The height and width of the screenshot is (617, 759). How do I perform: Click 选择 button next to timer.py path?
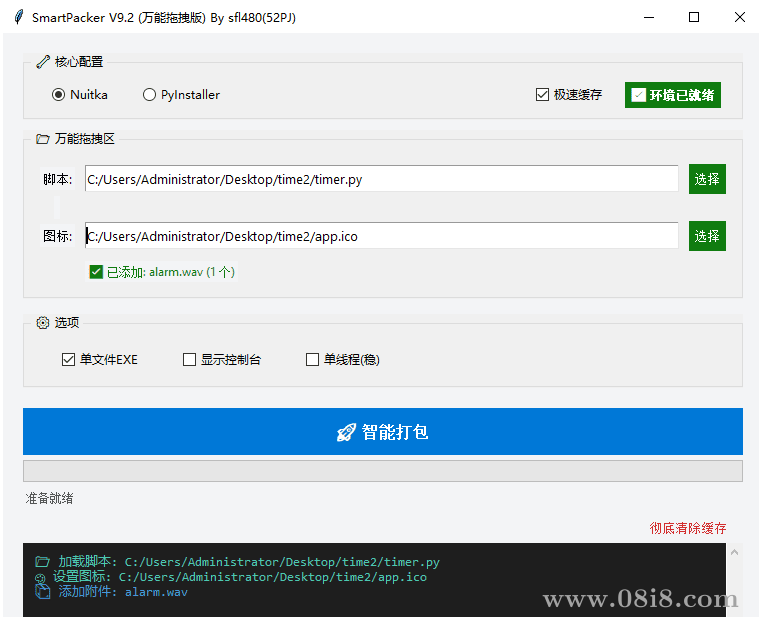click(x=707, y=179)
